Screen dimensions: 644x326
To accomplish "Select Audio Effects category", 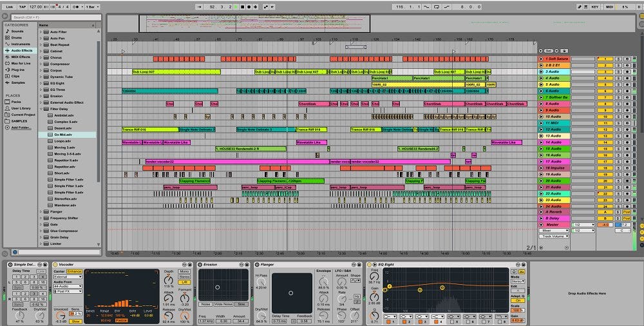I will 19,50.
